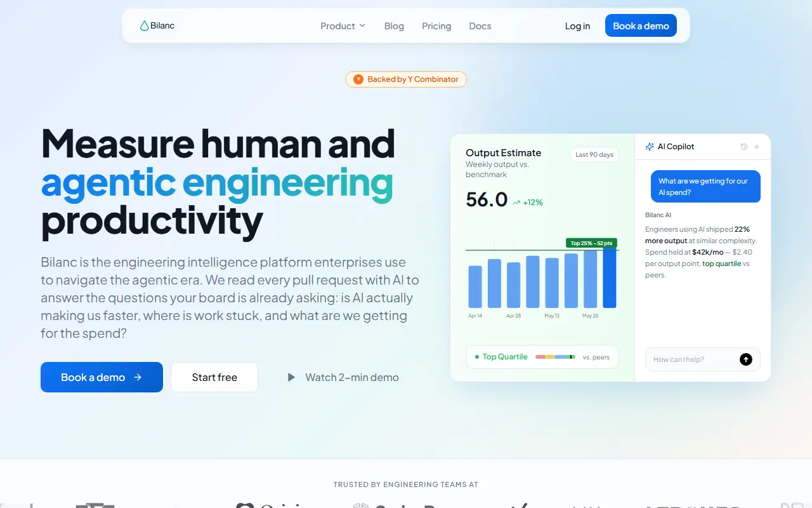
Task: Click the AI spend question chat bubble
Action: pos(705,187)
